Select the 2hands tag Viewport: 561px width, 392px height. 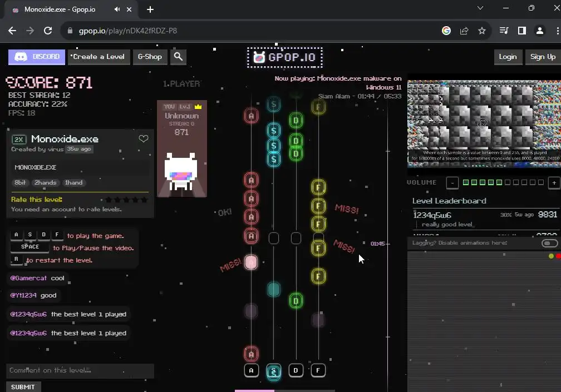[46, 182]
